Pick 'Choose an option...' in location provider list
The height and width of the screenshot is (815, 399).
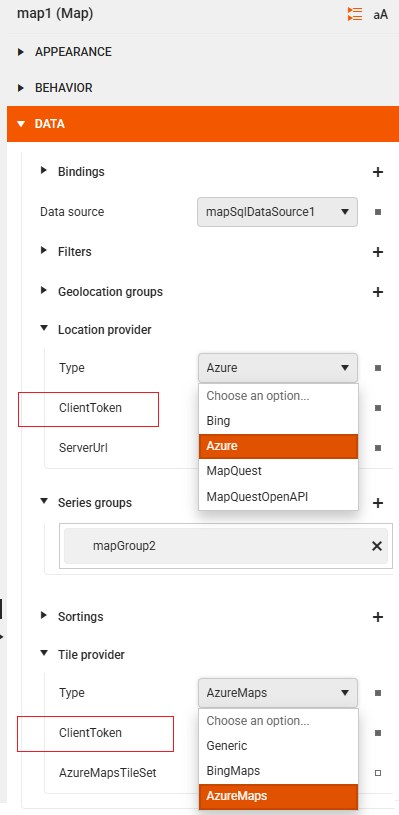pos(278,396)
